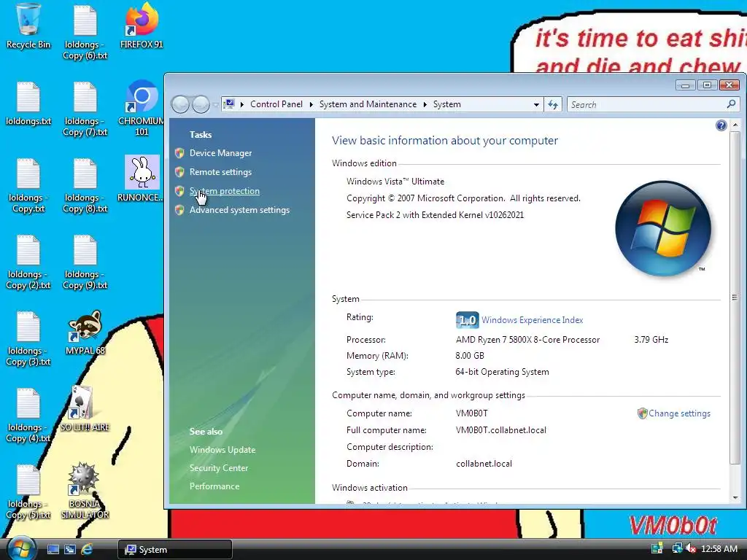Open the BOSNIA SIMULATOR mine icon
Screen dimensions: 747x560
(x=85, y=491)
